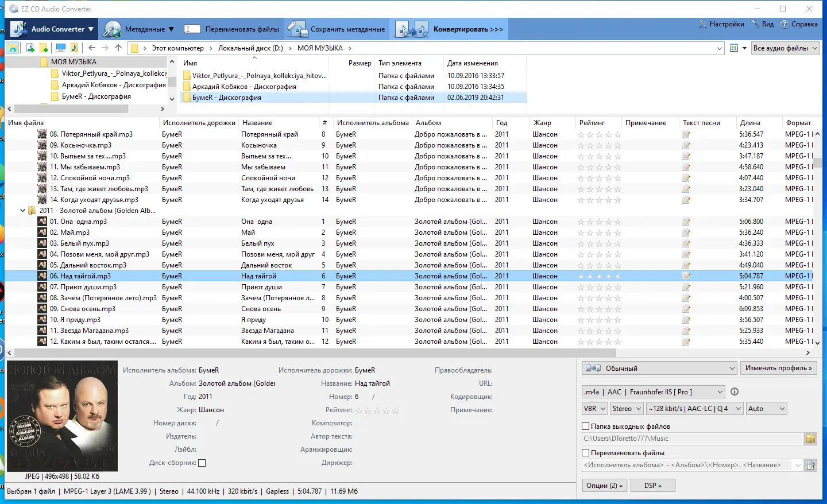Select МОЯ МУЗЫКА in the folder tree
The height and width of the screenshot is (504, 827).
click(x=74, y=62)
